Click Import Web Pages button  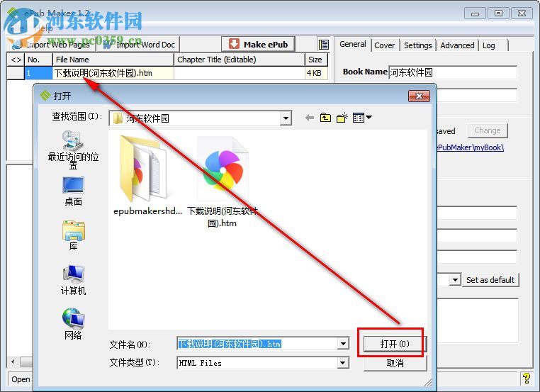pyautogui.click(x=52, y=45)
